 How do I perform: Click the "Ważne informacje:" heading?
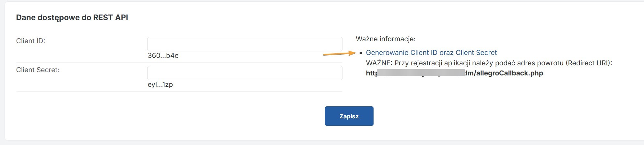click(x=386, y=39)
